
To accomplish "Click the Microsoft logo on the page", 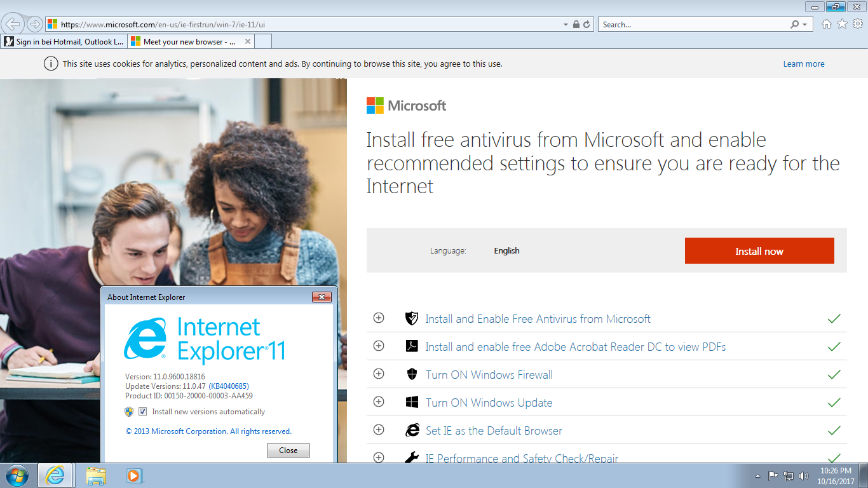I will point(407,105).
